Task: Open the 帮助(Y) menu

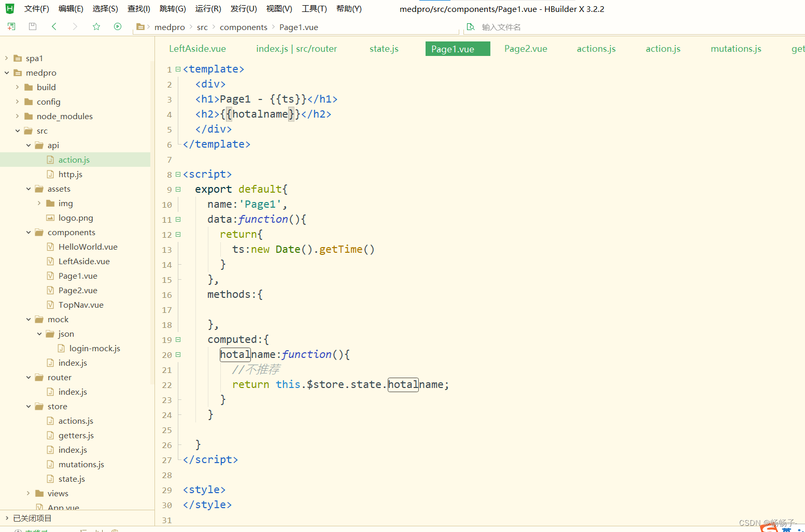Action: [x=349, y=9]
